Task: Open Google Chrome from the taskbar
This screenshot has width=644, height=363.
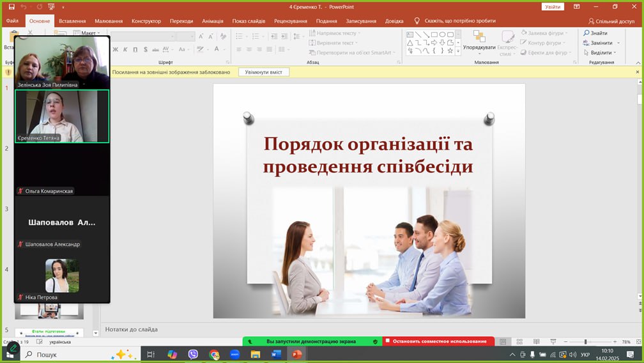Action: (214, 354)
